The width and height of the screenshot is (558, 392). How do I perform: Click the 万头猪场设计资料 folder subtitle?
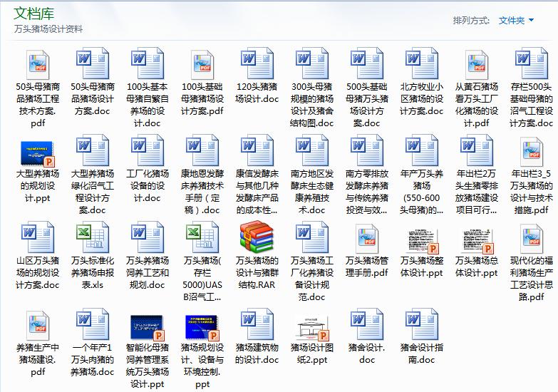[x=48, y=29]
